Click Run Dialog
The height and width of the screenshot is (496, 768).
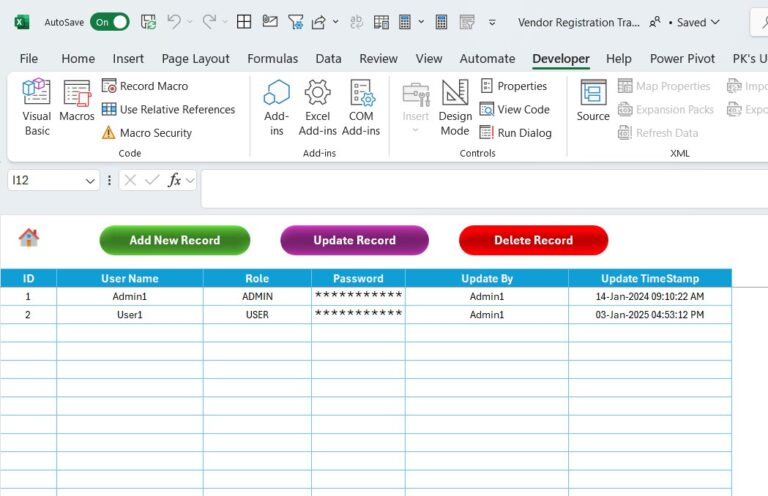point(515,133)
